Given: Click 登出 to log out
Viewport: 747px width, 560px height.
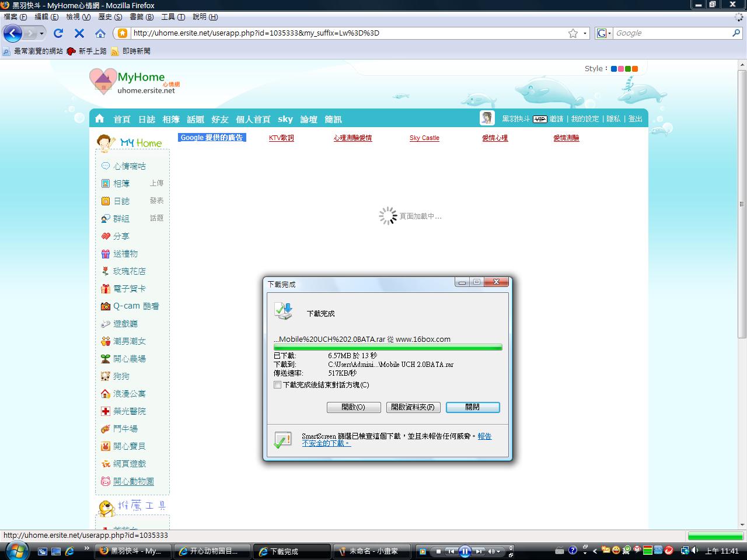Looking at the screenshot, I should 636,118.
